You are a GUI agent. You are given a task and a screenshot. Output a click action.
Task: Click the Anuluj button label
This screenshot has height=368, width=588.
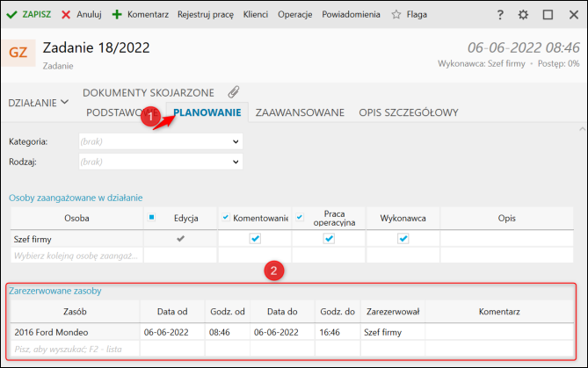pos(90,15)
